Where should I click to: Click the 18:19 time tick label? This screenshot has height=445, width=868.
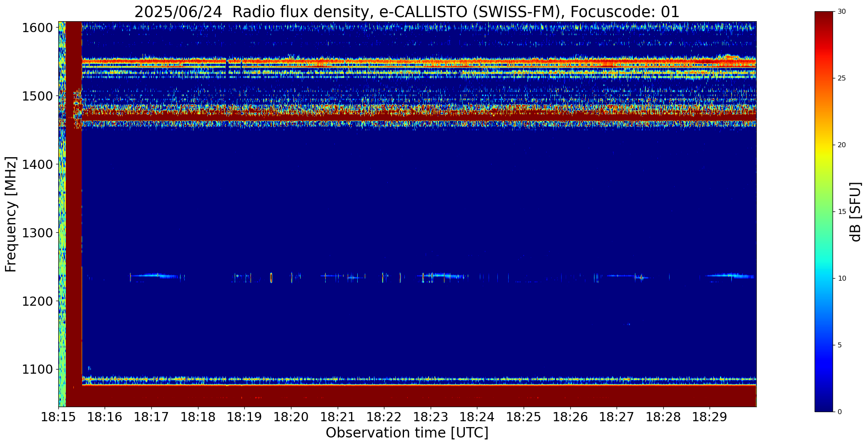245,417
